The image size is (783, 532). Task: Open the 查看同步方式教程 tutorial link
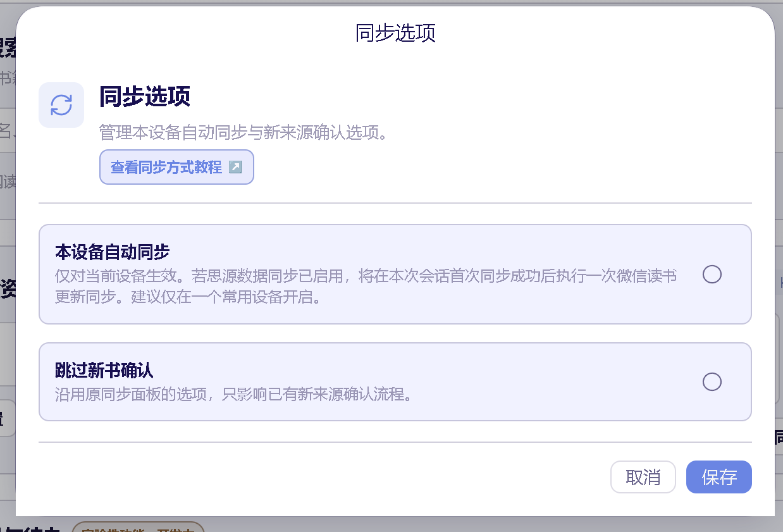point(176,167)
